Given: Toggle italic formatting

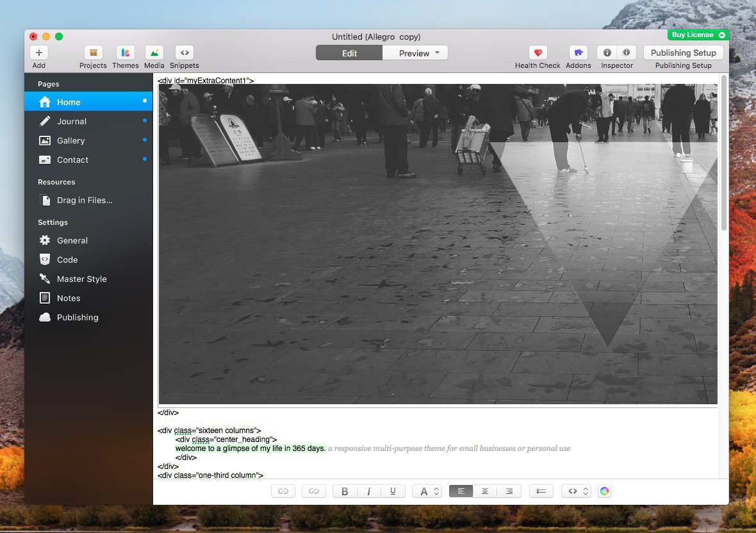Looking at the screenshot, I should pos(368,491).
